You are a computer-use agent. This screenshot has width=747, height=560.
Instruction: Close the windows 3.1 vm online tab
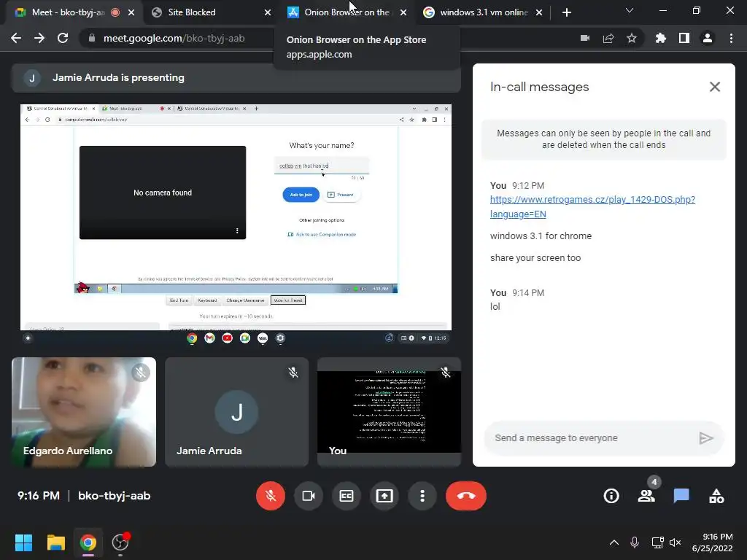(539, 12)
